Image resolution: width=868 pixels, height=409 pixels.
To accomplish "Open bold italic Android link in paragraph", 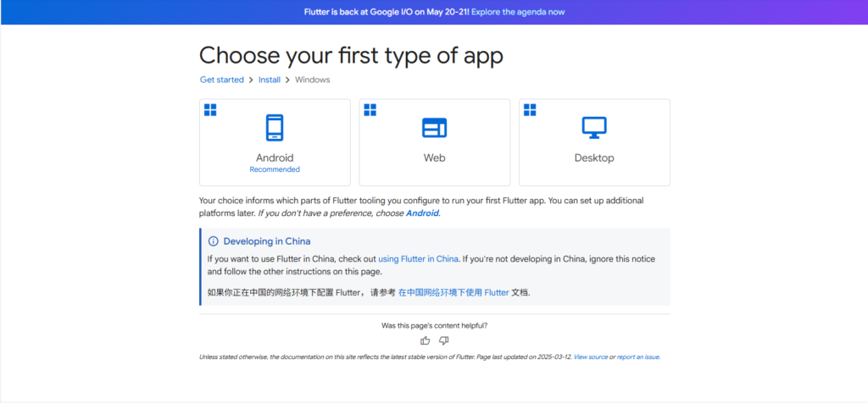I will point(422,213).
